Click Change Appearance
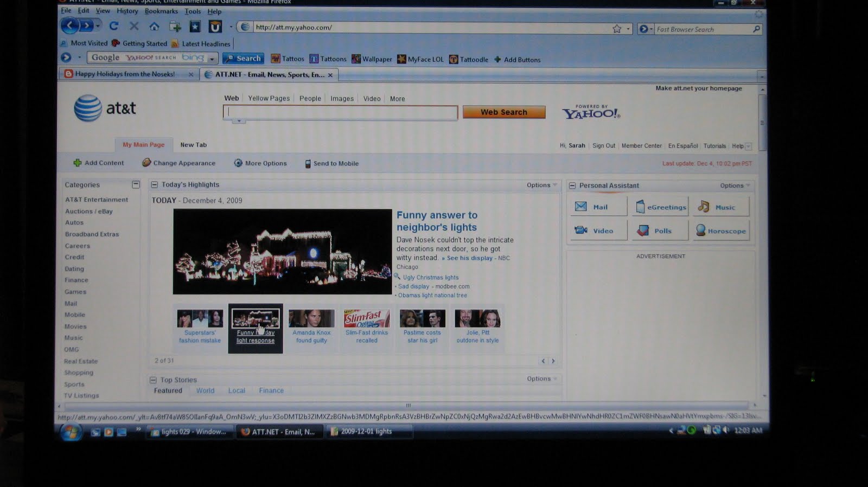Viewport: 868px width, 487px height. tap(178, 163)
